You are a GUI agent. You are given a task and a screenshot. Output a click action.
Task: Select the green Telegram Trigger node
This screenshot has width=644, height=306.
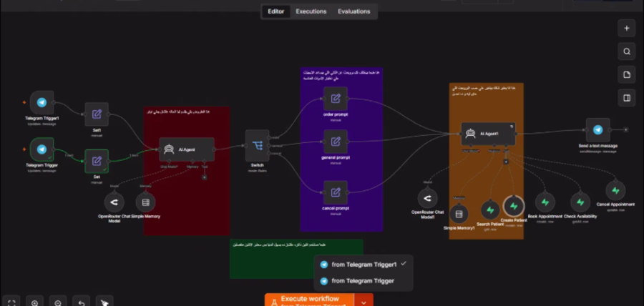tap(42, 149)
